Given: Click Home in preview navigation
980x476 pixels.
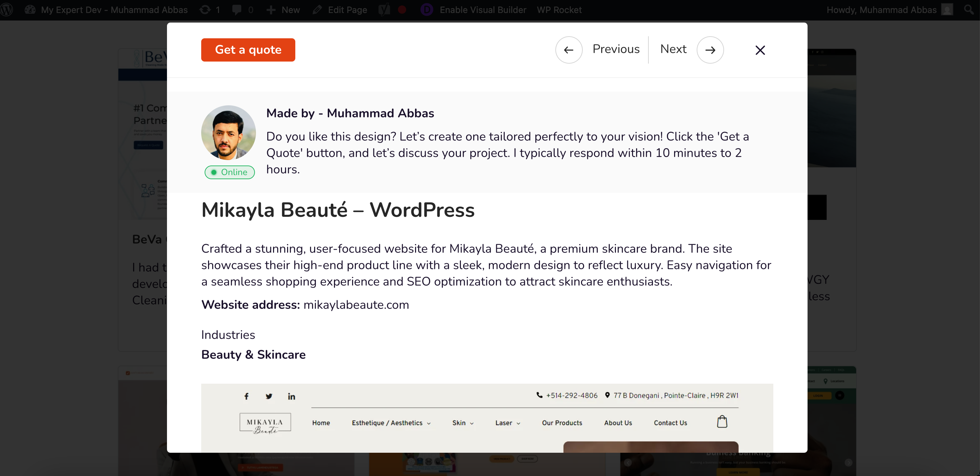Looking at the screenshot, I should pos(321,423).
